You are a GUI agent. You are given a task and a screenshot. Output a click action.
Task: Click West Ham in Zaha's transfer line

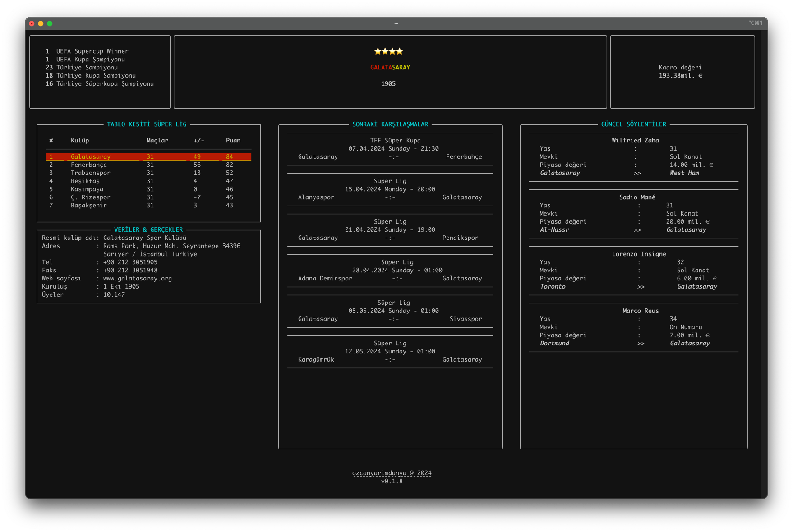tap(684, 173)
